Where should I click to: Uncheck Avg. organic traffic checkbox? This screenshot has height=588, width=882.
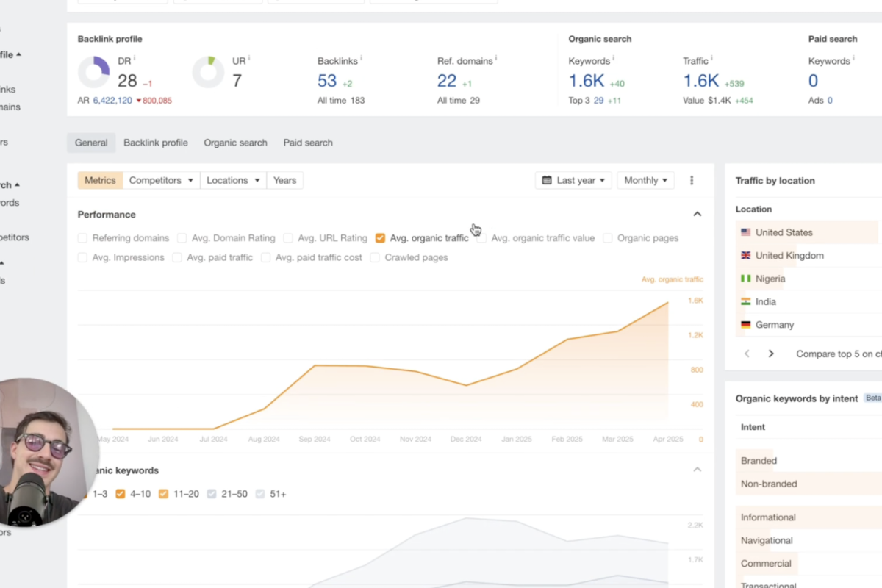380,238
